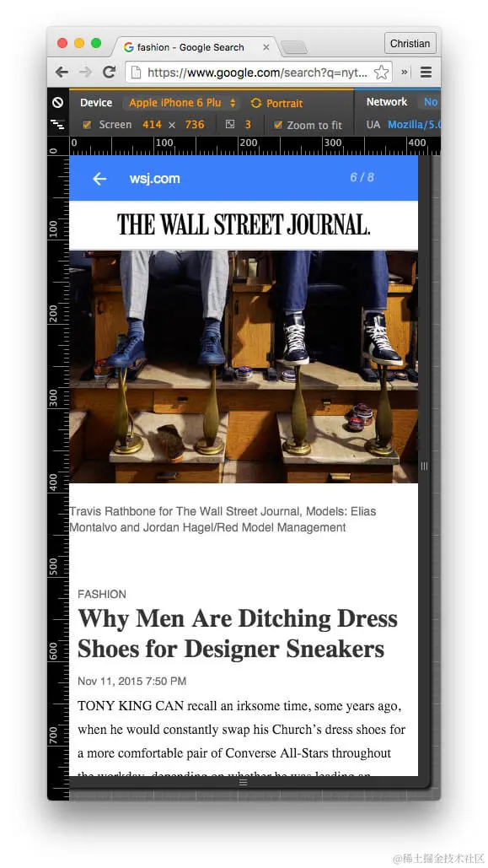This screenshot has height=868, width=488.
Task: Return to results with the white back arrow
Action: click(x=99, y=178)
